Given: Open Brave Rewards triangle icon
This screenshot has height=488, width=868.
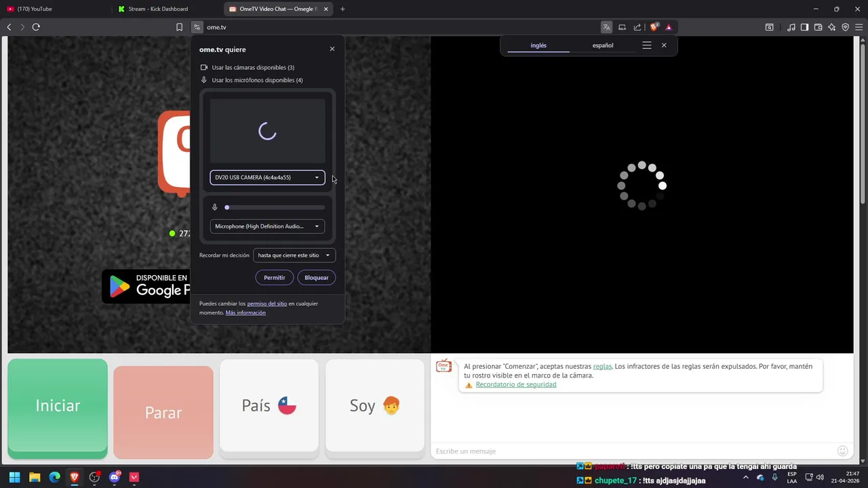Looking at the screenshot, I should click(x=669, y=27).
